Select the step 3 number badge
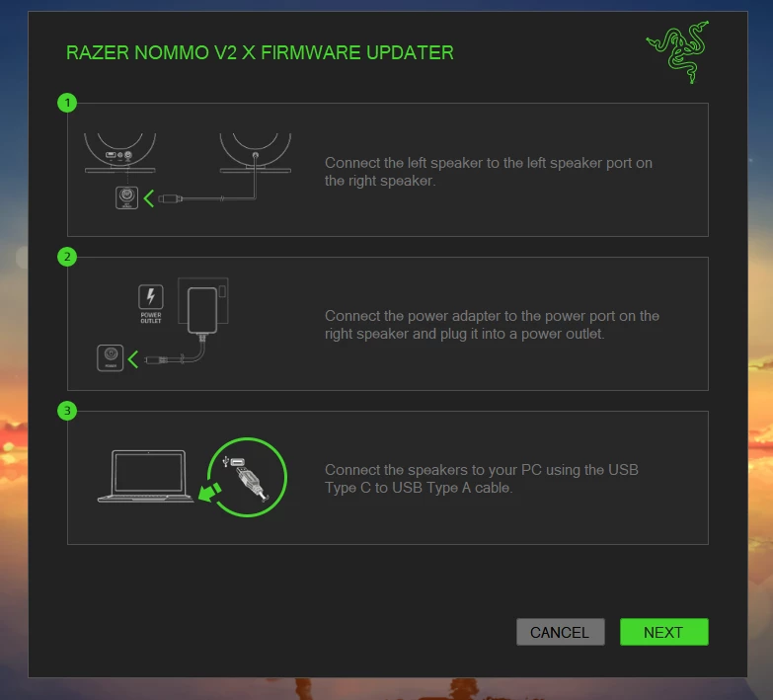 [67, 410]
